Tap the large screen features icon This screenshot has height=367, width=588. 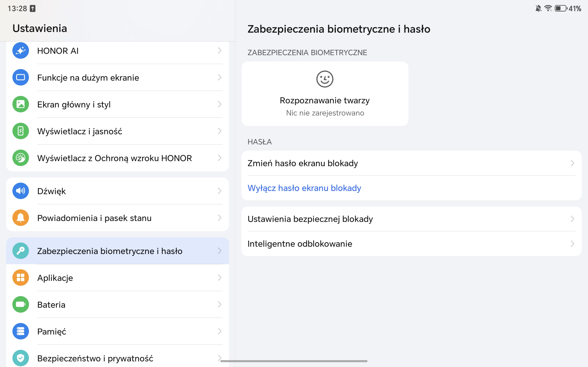point(21,78)
